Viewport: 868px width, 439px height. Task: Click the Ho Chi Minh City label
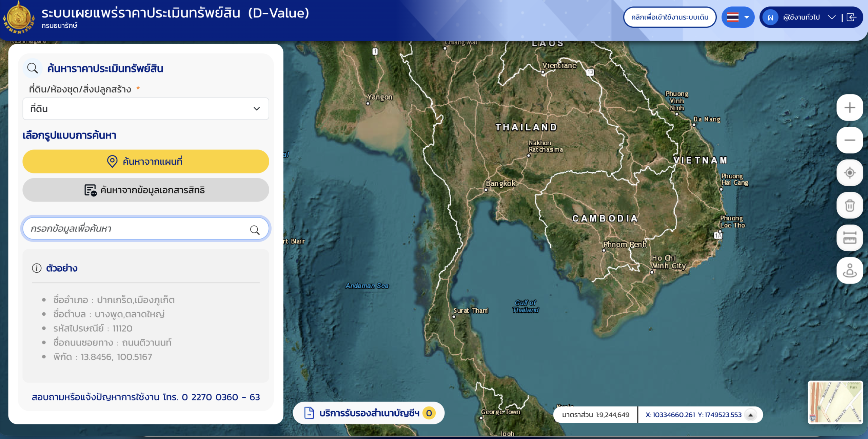coord(669,262)
